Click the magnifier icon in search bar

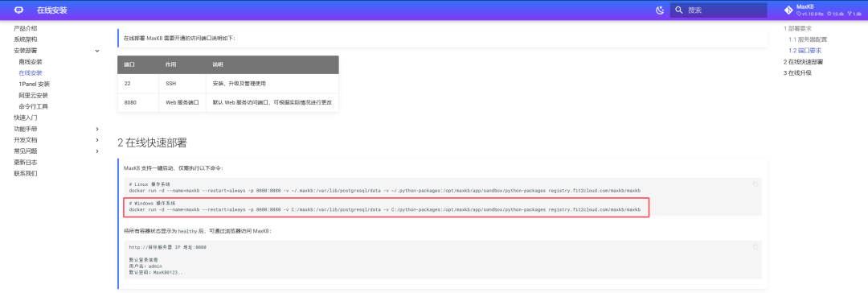pos(679,10)
